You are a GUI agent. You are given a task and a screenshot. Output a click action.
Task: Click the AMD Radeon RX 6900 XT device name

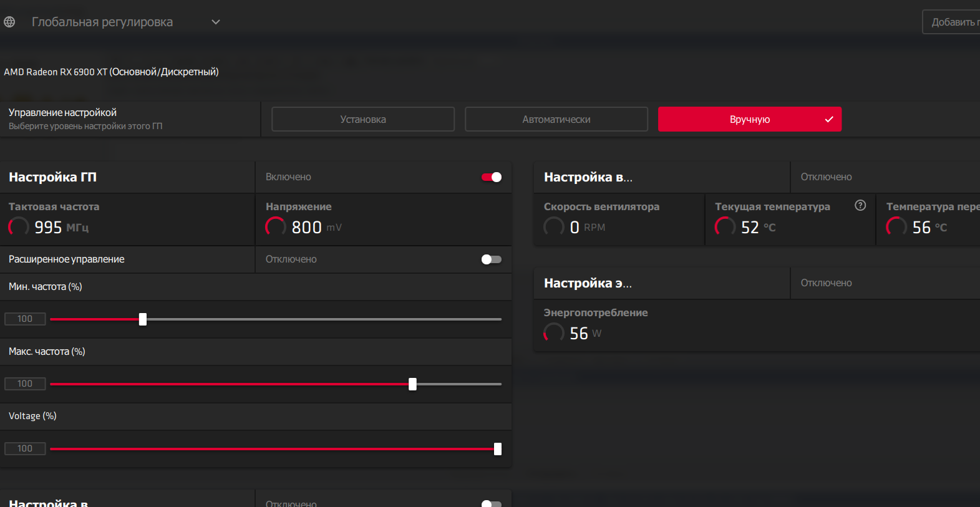point(112,72)
